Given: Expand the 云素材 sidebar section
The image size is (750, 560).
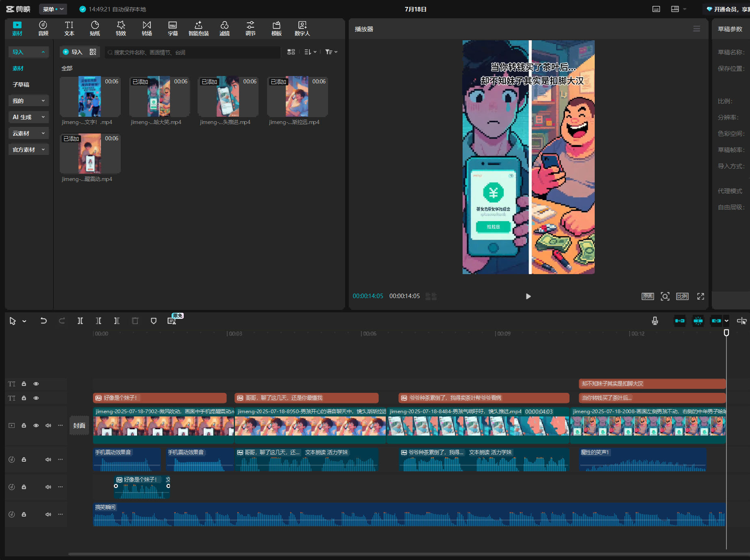Looking at the screenshot, I should click(x=28, y=133).
